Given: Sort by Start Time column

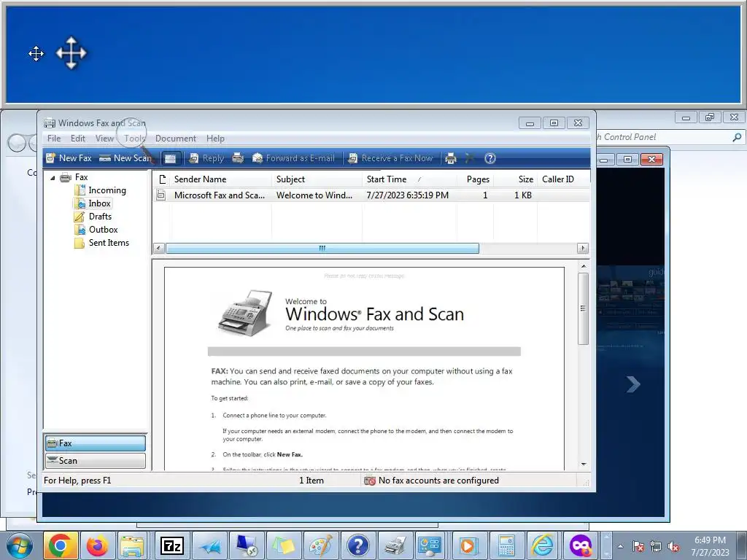Looking at the screenshot, I should pyautogui.click(x=409, y=179).
